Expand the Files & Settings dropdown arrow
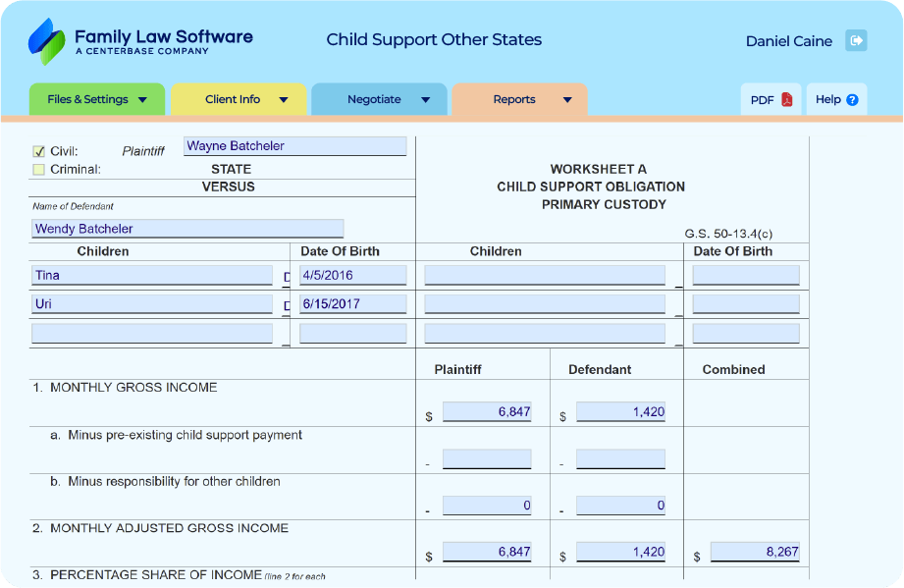The image size is (904, 588). click(143, 100)
